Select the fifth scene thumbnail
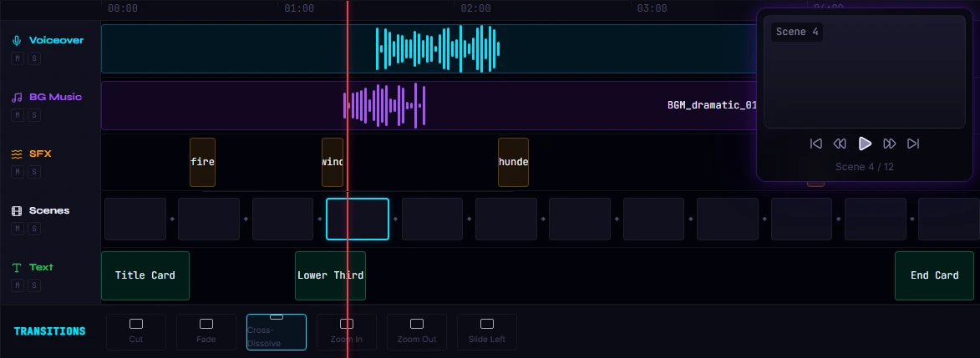980x358 pixels. 432,219
